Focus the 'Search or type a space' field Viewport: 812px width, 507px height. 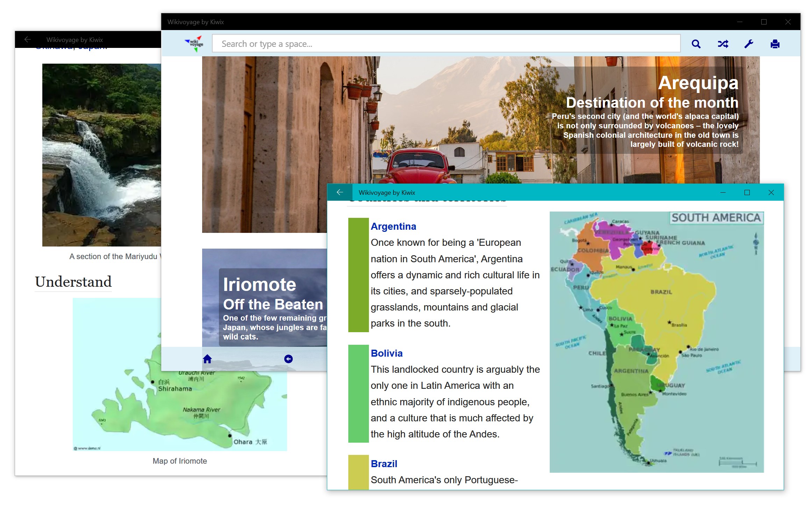click(446, 44)
